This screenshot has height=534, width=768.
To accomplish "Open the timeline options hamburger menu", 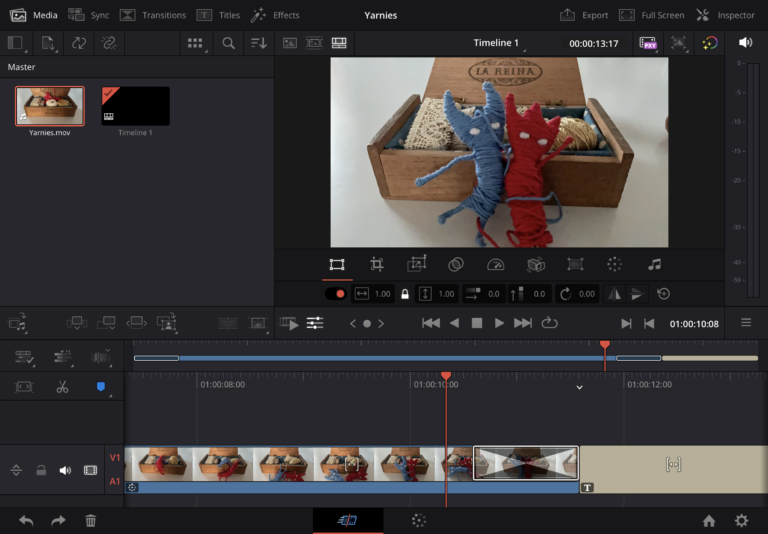I will (746, 322).
